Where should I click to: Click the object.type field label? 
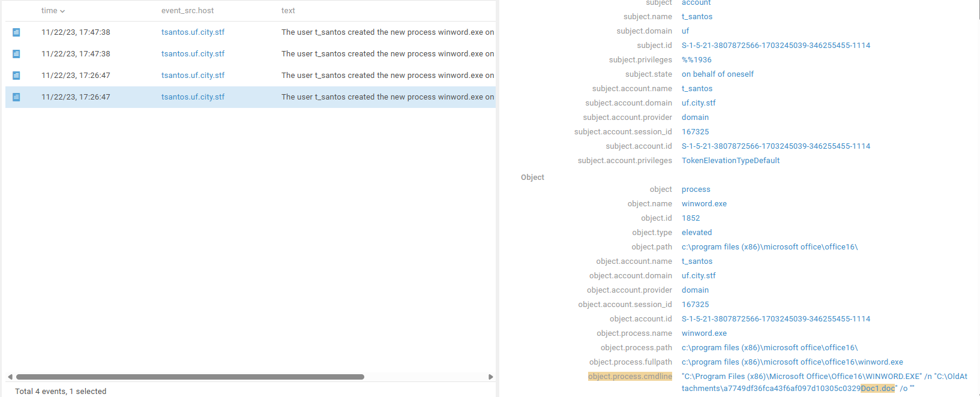pyautogui.click(x=652, y=233)
